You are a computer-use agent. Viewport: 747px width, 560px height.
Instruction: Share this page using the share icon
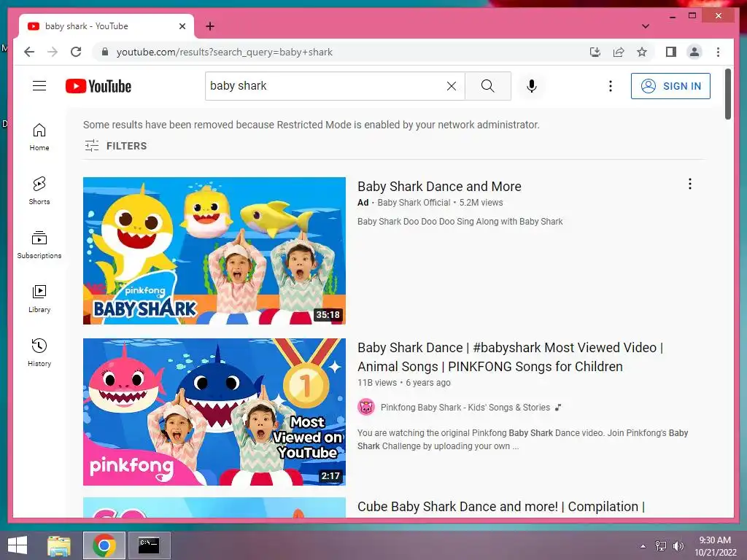tap(619, 52)
